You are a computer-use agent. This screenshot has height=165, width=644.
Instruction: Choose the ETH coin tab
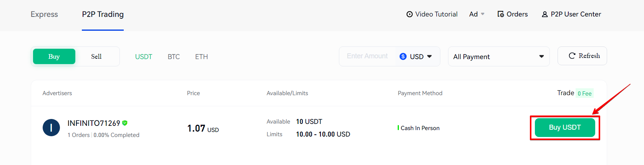point(201,57)
